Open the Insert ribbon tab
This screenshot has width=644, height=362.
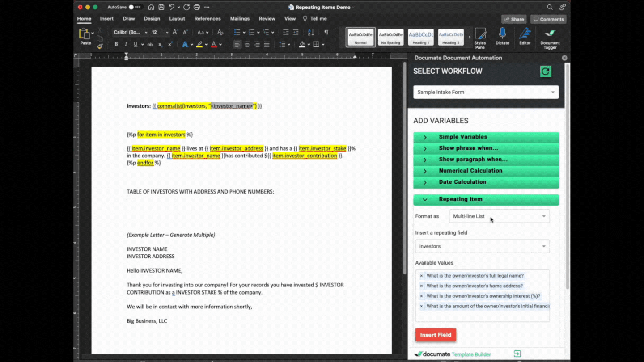pyautogui.click(x=106, y=19)
